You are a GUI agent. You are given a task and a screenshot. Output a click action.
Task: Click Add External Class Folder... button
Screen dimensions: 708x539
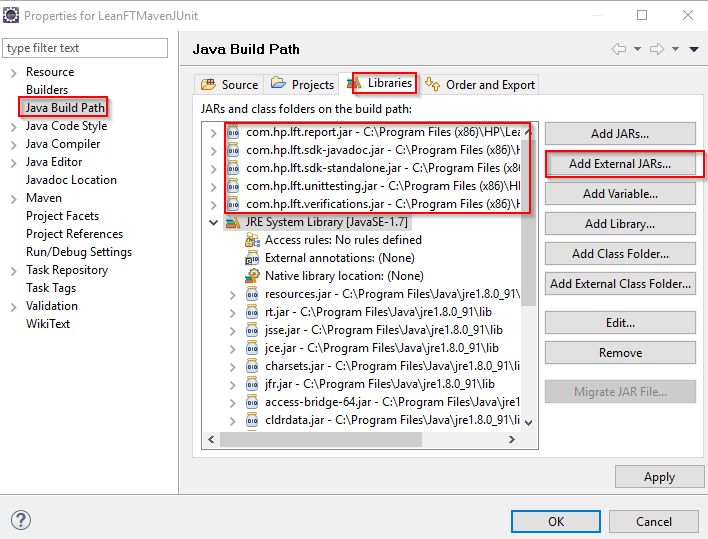[x=620, y=283]
